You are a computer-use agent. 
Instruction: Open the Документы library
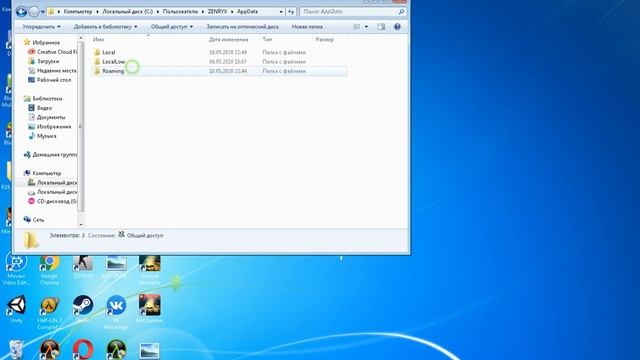click(x=51, y=117)
